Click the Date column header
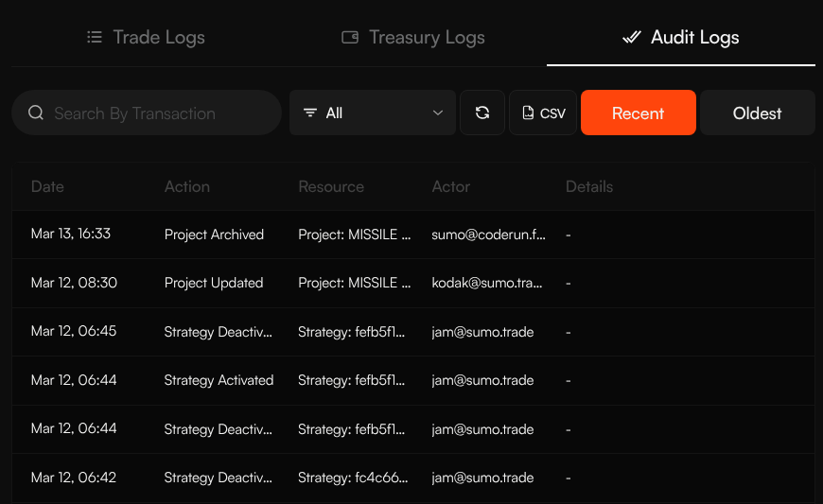Screen dimensions: 823x504 (47, 186)
